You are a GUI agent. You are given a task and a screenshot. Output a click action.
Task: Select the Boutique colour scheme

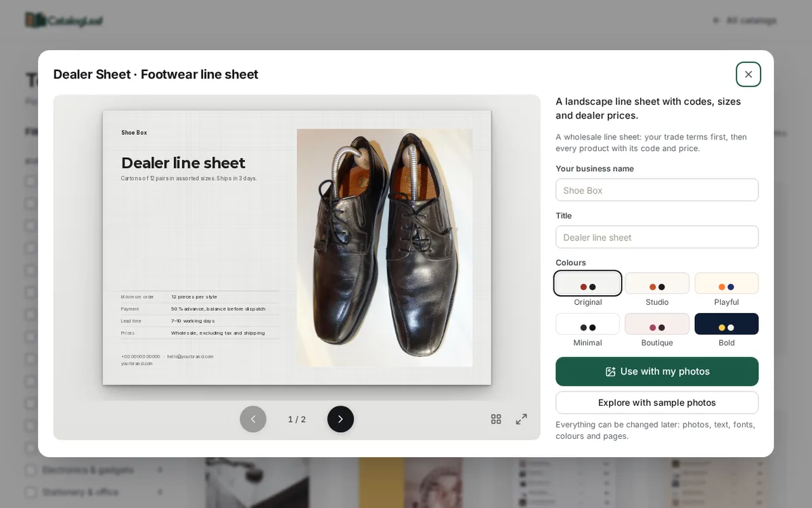[x=657, y=324]
